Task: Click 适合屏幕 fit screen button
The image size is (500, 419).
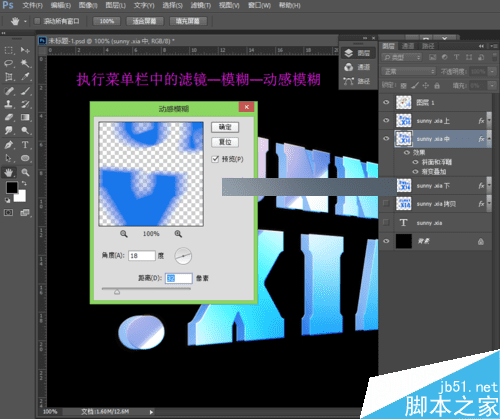Action: [145, 21]
